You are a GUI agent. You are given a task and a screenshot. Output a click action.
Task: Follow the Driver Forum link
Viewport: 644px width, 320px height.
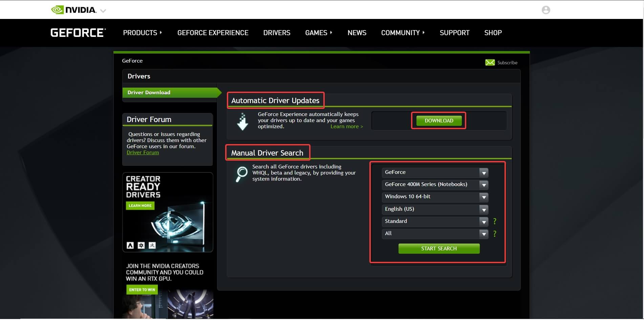coord(143,153)
